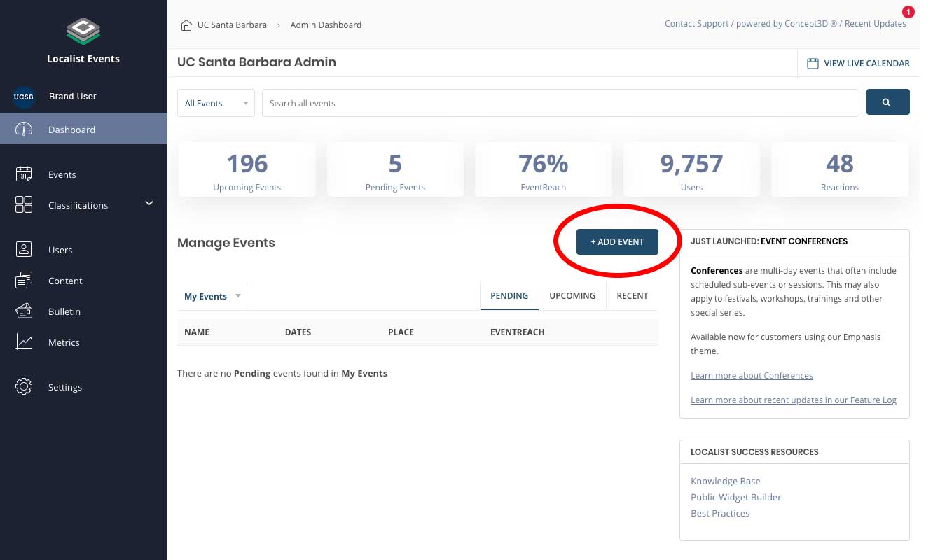Click the + Add Event button
947x560 pixels.
617,241
